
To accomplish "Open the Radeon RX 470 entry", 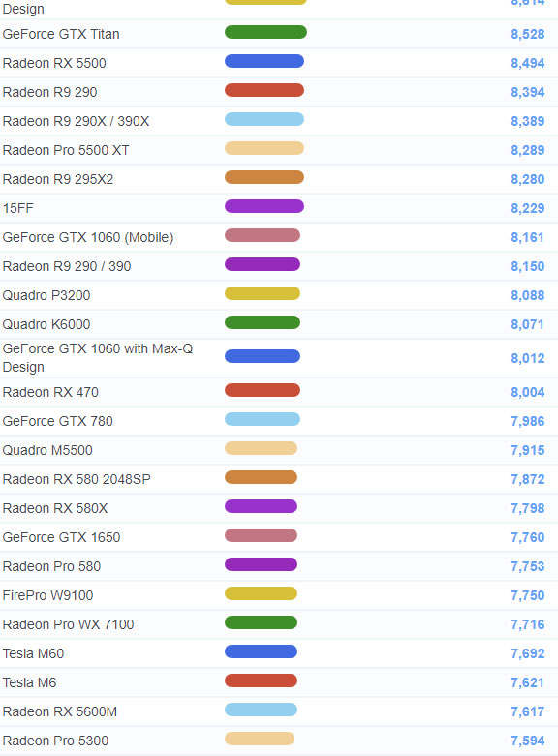I will (50, 392).
